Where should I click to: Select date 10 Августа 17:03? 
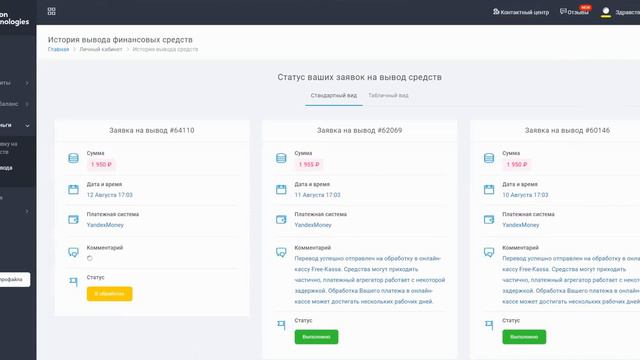[x=525, y=195]
